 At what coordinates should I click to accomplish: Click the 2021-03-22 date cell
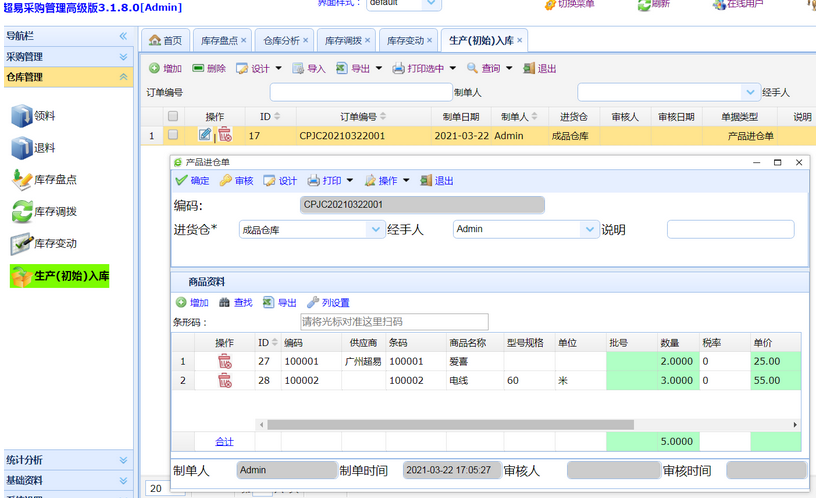(461, 135)
